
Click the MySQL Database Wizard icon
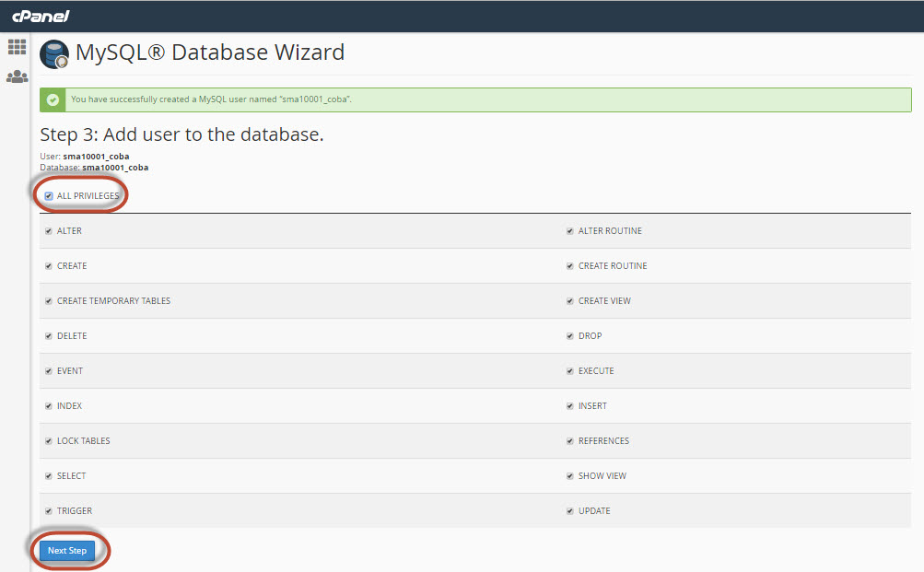click(x=54, y=54)
